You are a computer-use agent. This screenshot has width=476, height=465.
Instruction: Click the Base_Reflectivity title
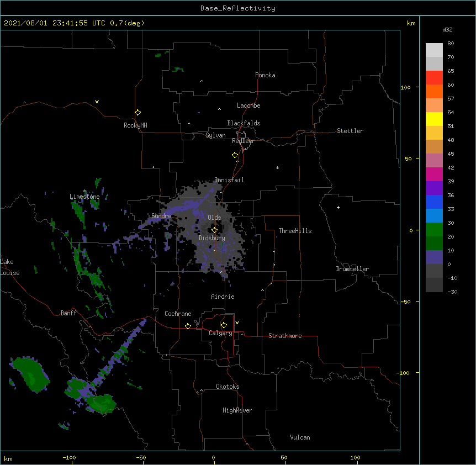click(238, 8)
